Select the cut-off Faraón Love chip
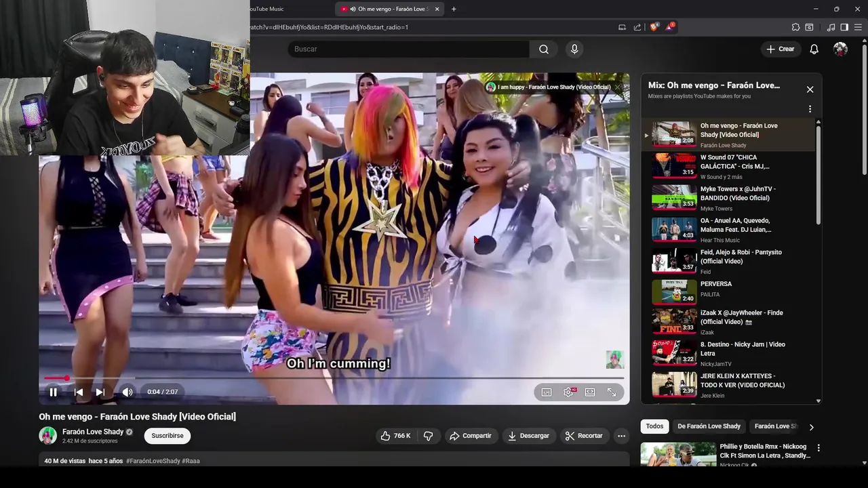Viewport: 868px width, 488px height. click(775, 426)
